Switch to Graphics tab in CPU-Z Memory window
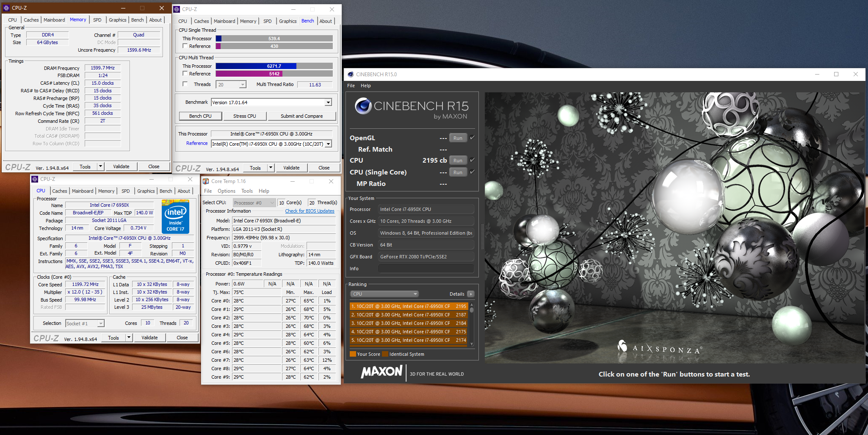Image resolution: width=868 pixels, height=435 pixels. tap(118, 20)
